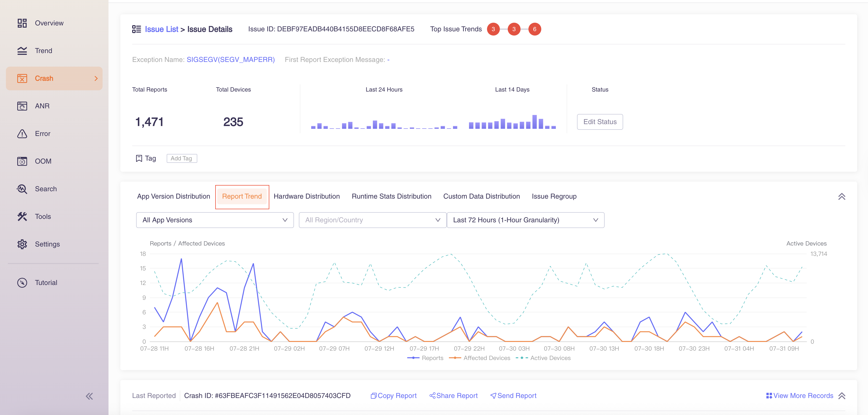Image resolution: width=868 pixels, height=415 pixels.
Task: Click the Search magnifier icon
Action: click(22, 189)
